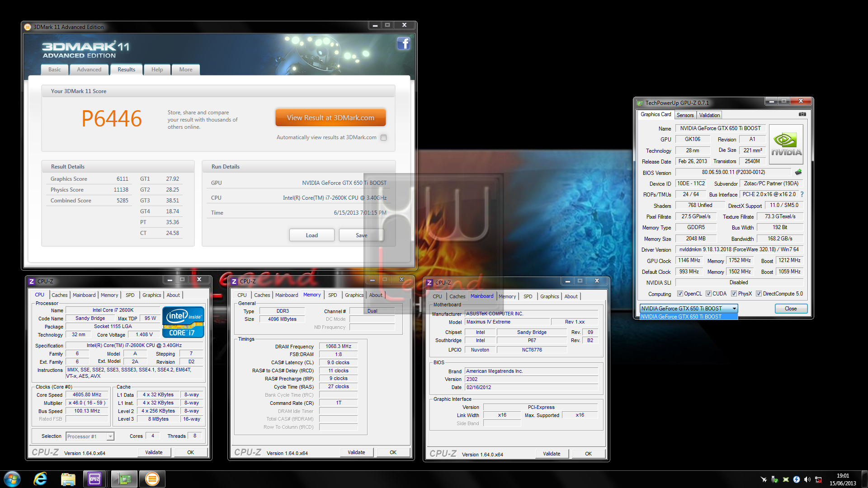
Task: Open the Help tab in 3DMark
Action: coord(157,70)
